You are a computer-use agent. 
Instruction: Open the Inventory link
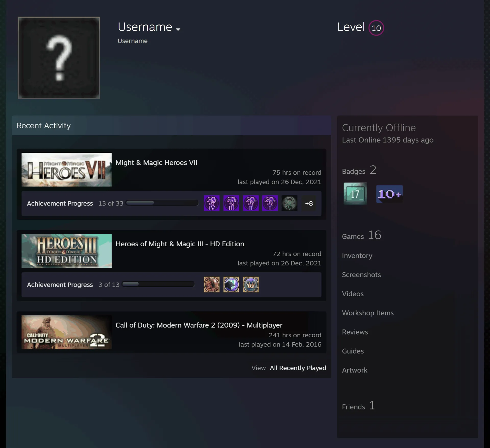[357, 256]
